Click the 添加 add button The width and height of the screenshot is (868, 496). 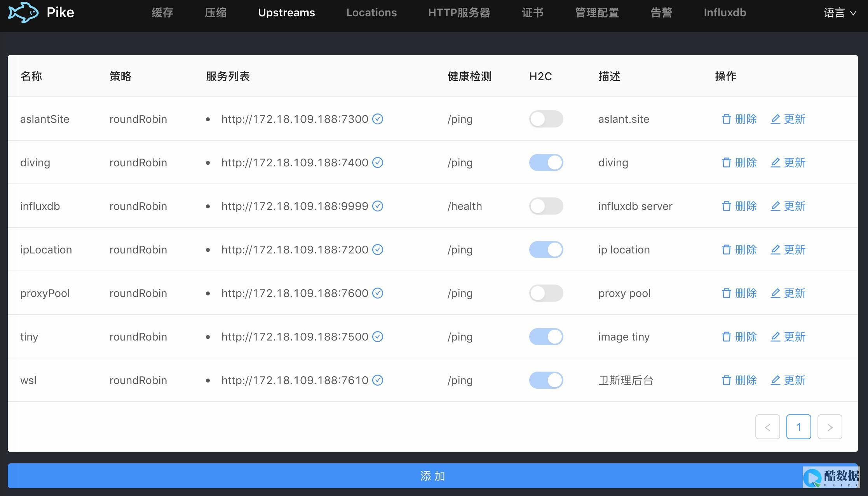[x=433, y=476]
